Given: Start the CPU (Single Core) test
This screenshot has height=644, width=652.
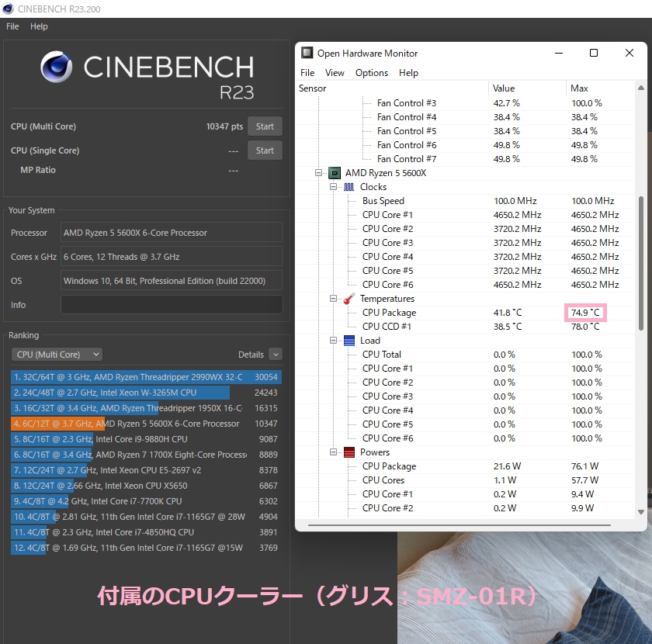Looking at the screenshot, I should point(265,151).
